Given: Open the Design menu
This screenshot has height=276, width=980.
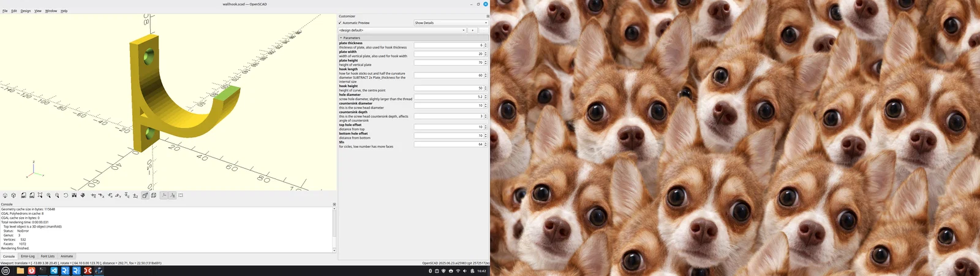Looking at the screenshot, I should (x=26, y=11).
